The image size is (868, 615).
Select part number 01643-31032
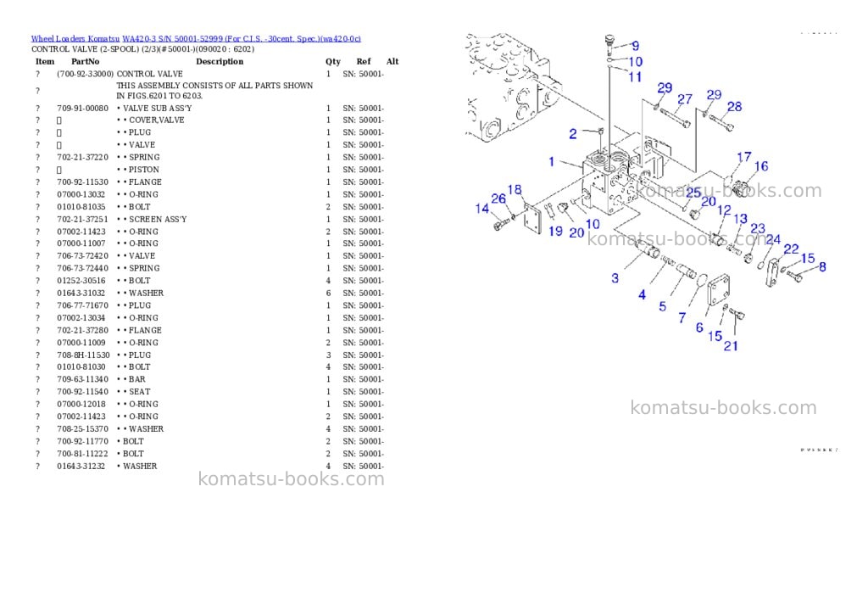81,294
